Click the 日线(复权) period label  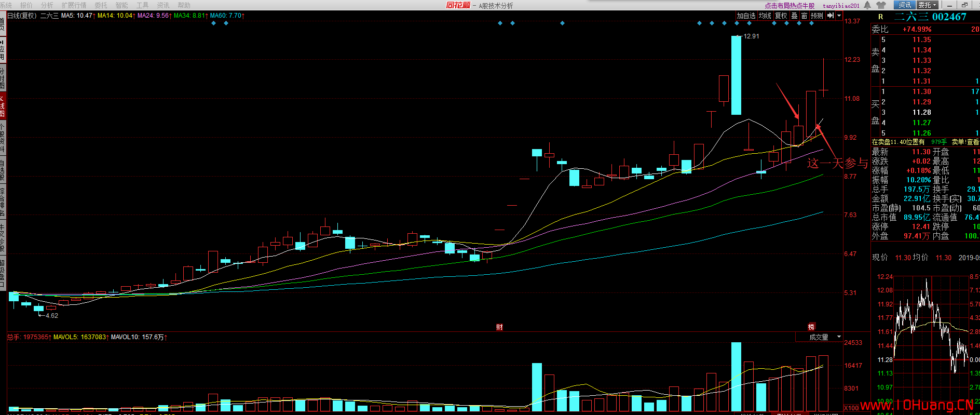[x=22, y=16]
